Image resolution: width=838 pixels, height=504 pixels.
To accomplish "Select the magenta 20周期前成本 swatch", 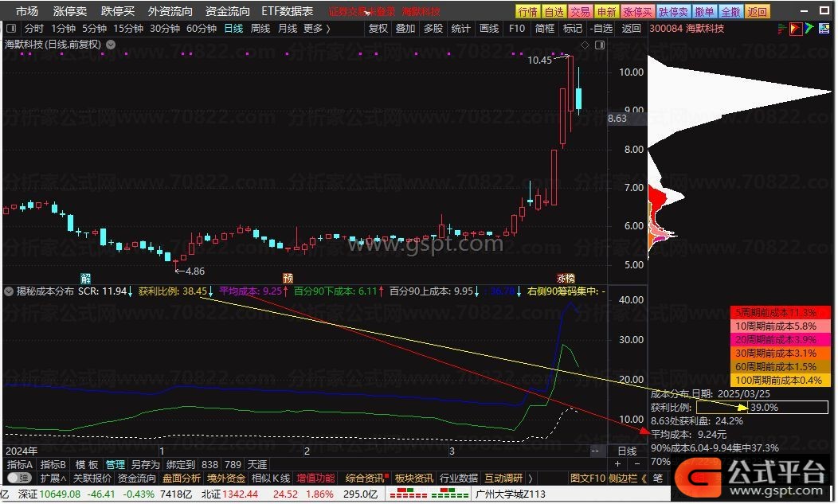I will 781,339.
